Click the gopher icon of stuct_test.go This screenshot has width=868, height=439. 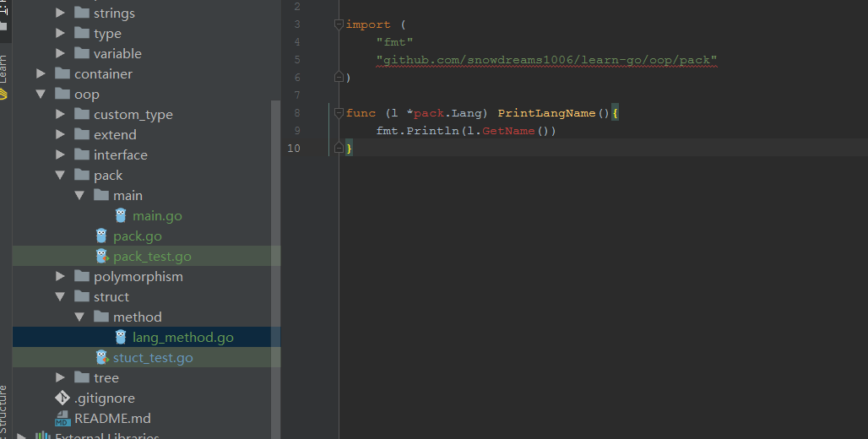[101, 357]
